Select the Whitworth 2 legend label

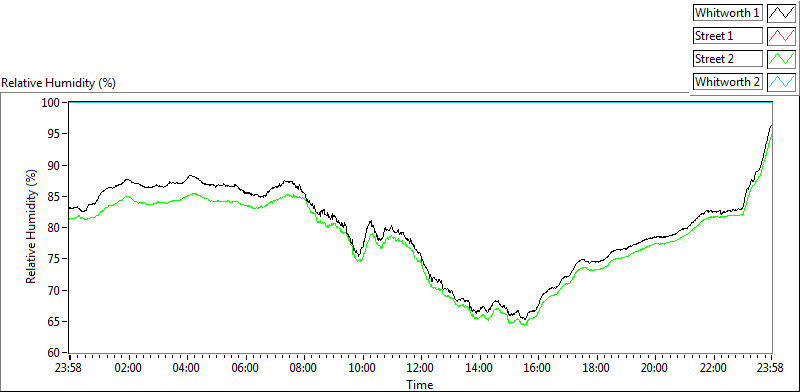point(728,81)
